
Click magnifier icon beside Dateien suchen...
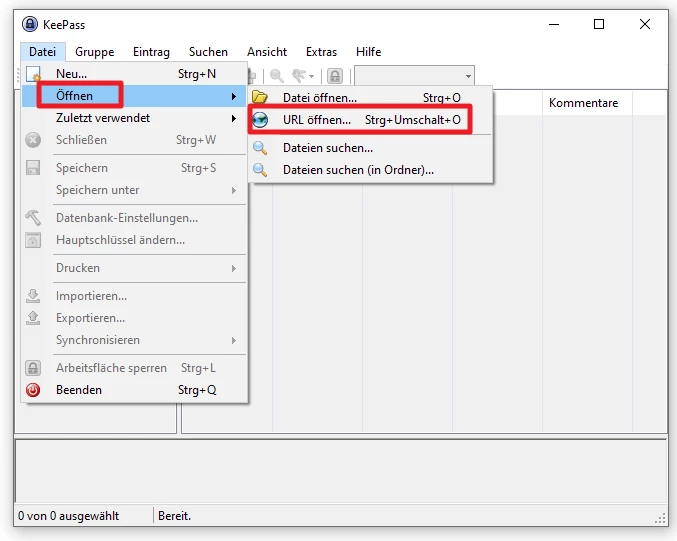[x=260, y=148]
